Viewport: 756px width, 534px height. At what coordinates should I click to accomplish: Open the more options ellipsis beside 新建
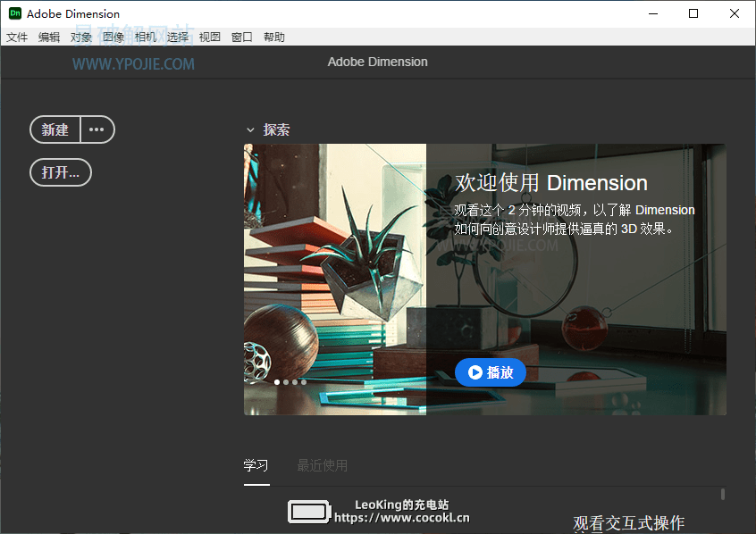coord(97,129)
